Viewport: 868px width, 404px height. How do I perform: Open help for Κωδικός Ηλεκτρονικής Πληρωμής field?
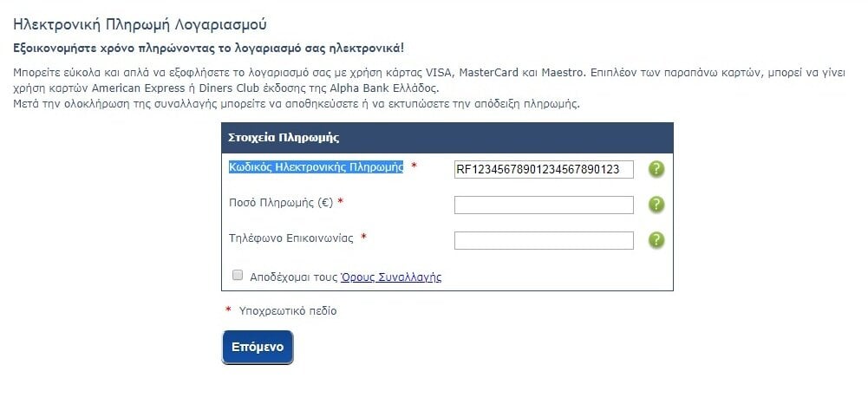(x=656, y=169)
